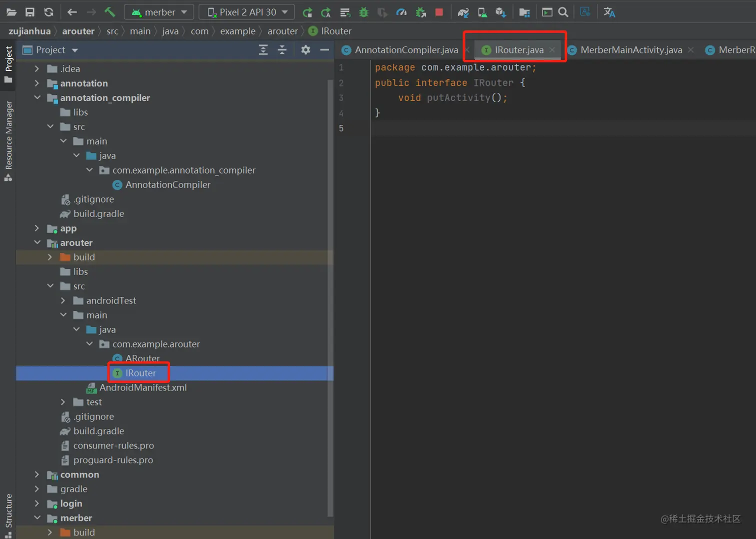Click the arouter breadcrumb after zujianhua

[78, 31]
